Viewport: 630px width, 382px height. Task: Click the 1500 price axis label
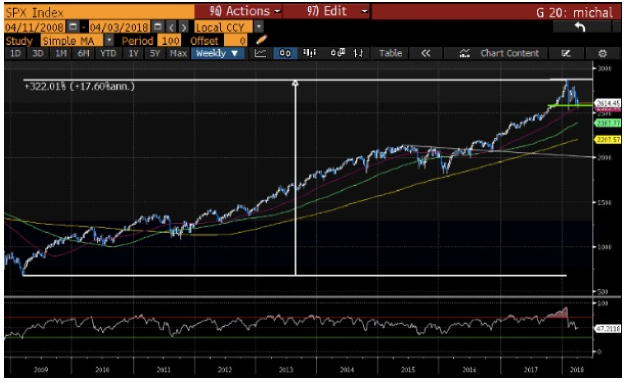point(605,202)
